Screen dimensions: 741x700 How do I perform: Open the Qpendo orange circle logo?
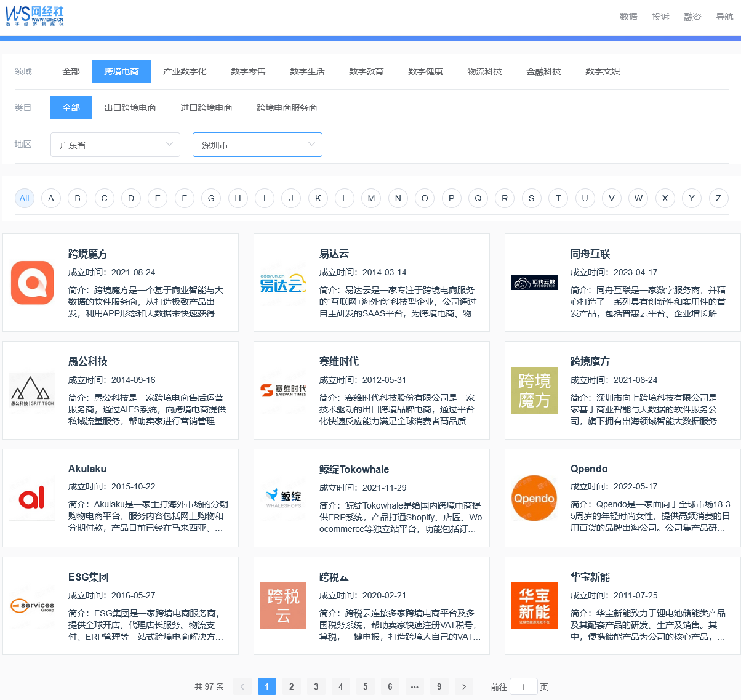(534, 498)
